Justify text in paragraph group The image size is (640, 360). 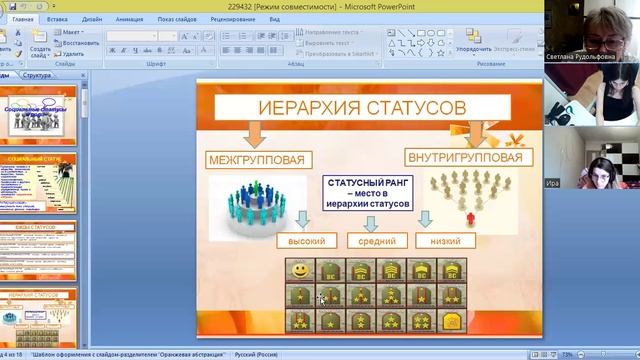click(260, 51)
